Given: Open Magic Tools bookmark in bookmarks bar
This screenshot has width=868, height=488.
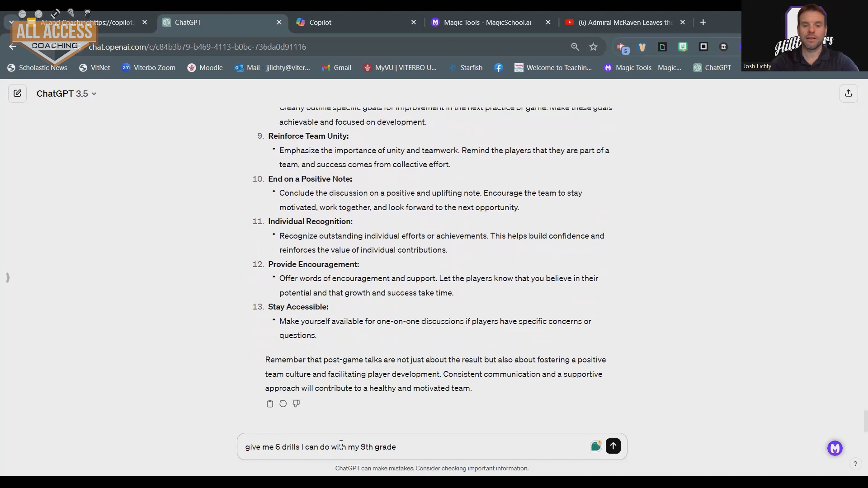Looking at the screenshot, I should pos(642,68).
